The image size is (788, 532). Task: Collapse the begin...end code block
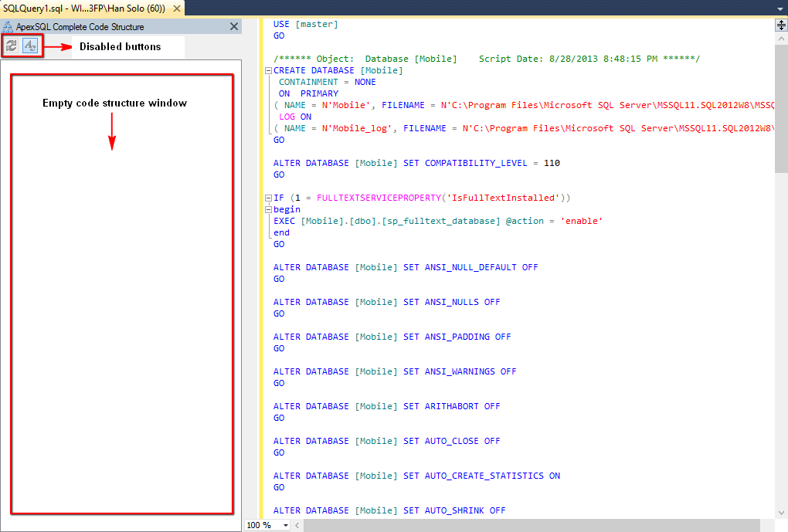[x=268, y=209]
